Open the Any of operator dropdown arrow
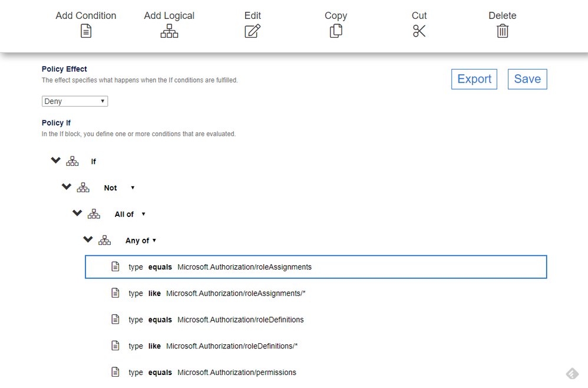The image size is (588, 388). pos(154,240)
